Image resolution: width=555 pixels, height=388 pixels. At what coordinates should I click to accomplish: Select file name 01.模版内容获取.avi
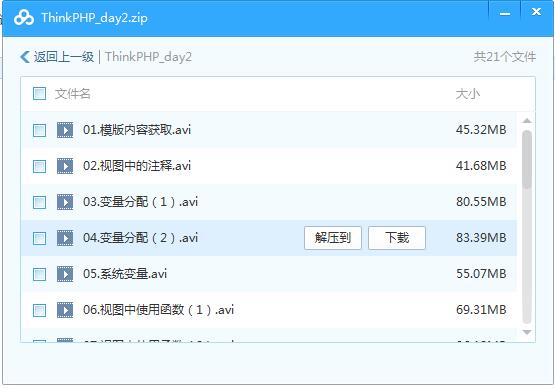pos(137,130)
